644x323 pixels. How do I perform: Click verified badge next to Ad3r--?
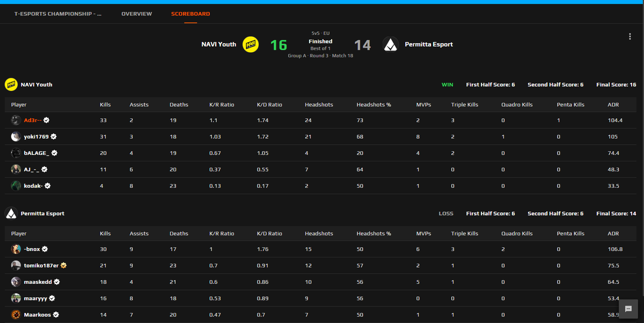47,120
